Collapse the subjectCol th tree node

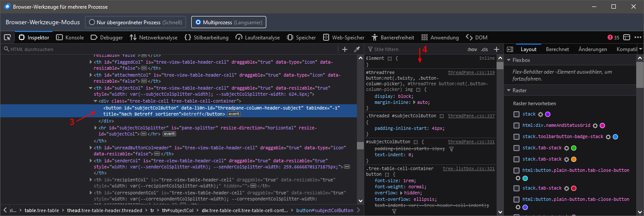click(x=91, y=88)
